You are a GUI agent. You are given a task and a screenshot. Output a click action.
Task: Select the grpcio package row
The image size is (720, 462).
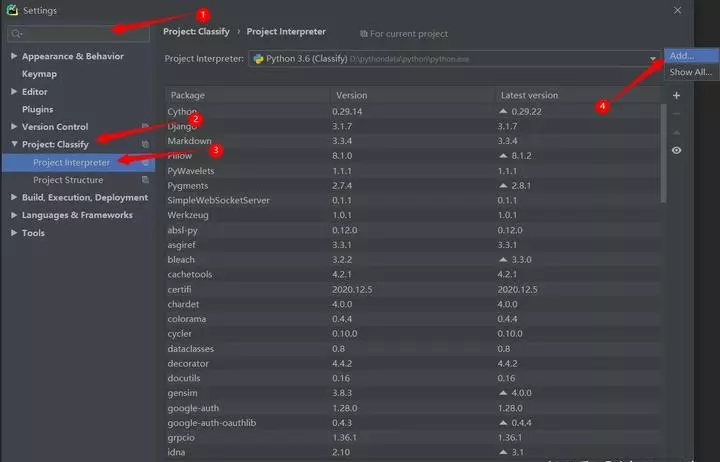point(413,437)
